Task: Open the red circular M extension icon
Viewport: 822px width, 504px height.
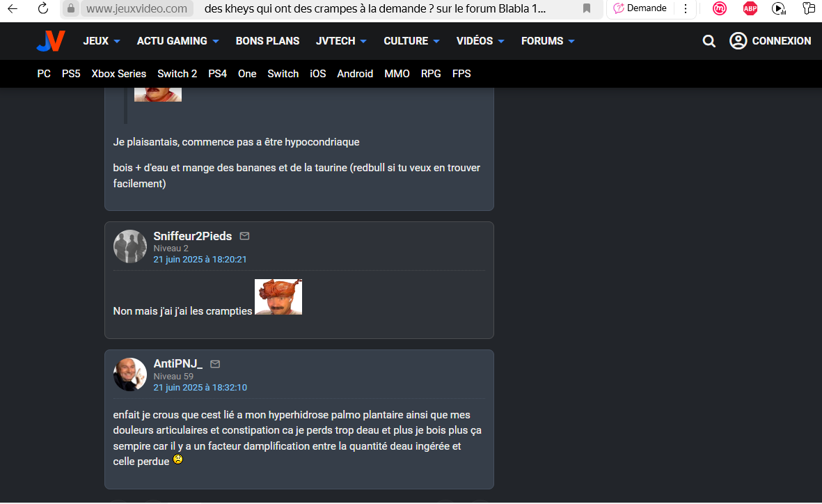Action: pos(720,8)
